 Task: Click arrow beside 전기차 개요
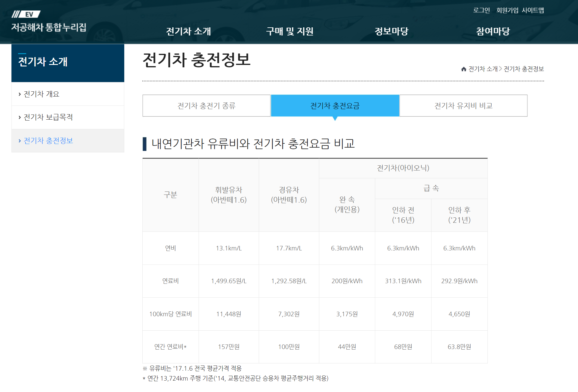coord(20,94)
